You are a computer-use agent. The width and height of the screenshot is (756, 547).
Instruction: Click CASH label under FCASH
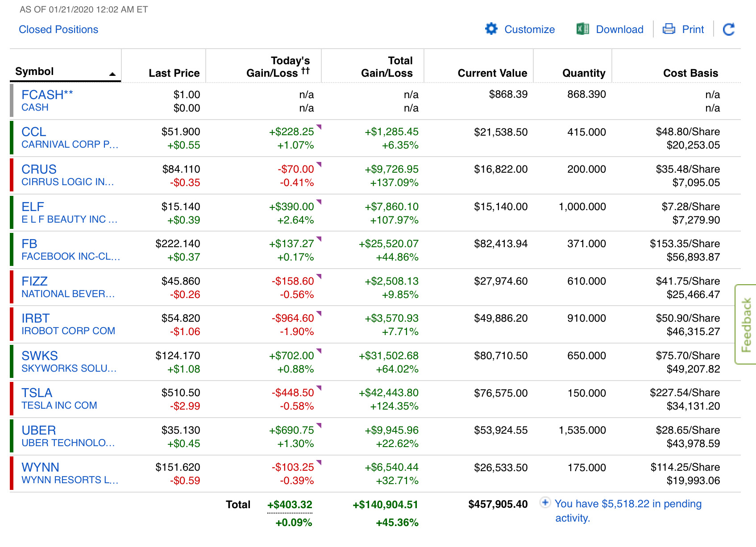35,108
